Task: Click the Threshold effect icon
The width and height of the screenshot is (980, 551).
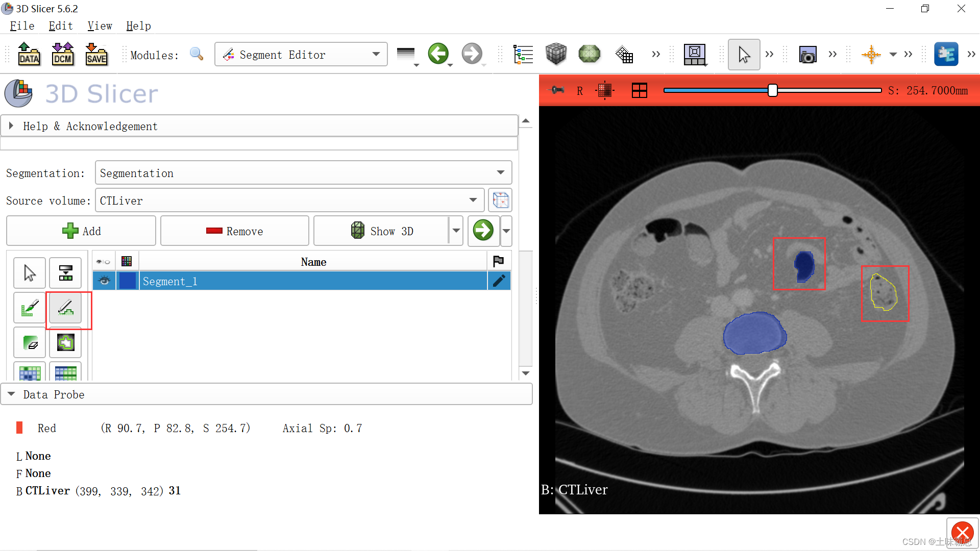Action: click(65, 273)
